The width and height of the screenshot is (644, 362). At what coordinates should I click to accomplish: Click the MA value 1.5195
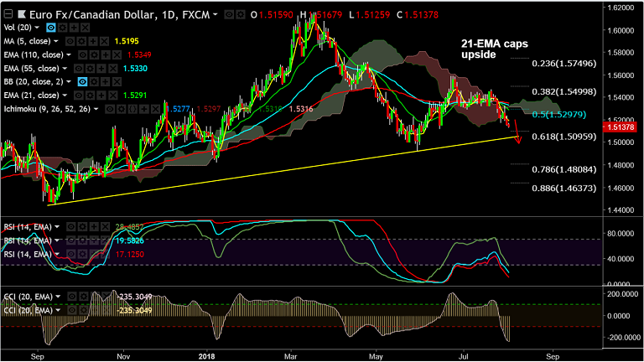coord(127,41)
